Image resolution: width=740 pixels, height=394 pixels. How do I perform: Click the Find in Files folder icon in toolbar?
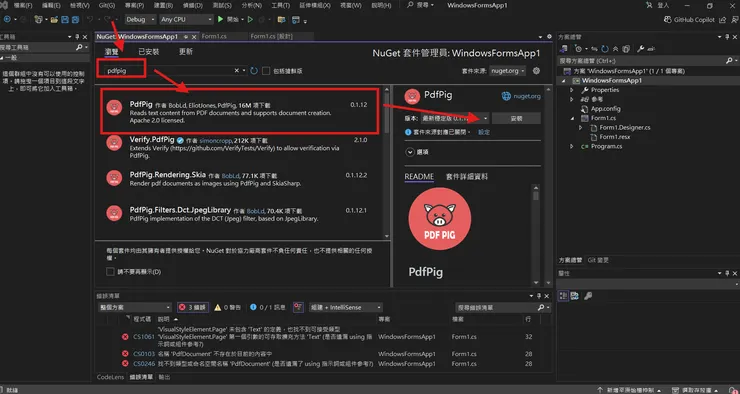click(x=281, y=20)
